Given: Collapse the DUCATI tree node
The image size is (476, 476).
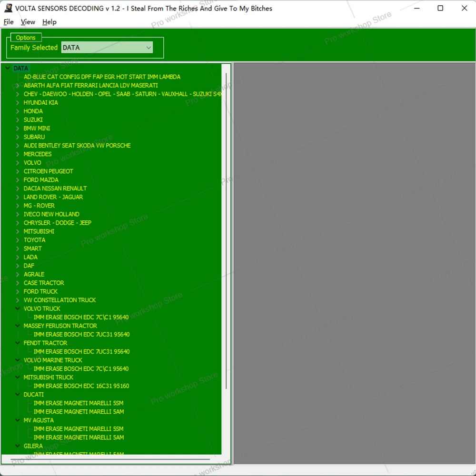Looking at the screenshot, I should click(18, 394).
